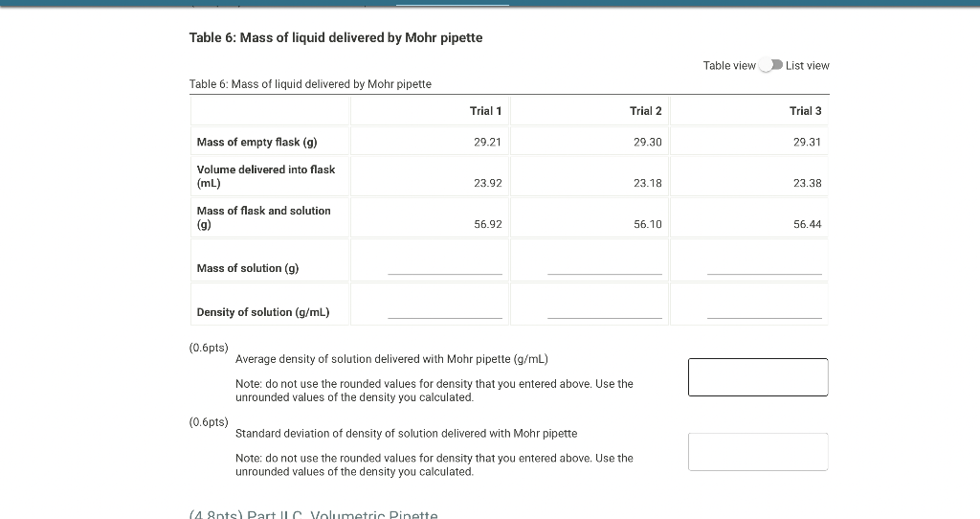
Task: Select the Trial 2 column header
Action: tap(646, 111)
